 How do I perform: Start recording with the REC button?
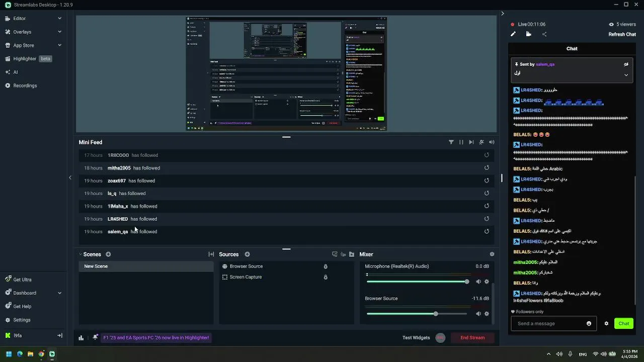pyautogui.click(x=440, y=338)
